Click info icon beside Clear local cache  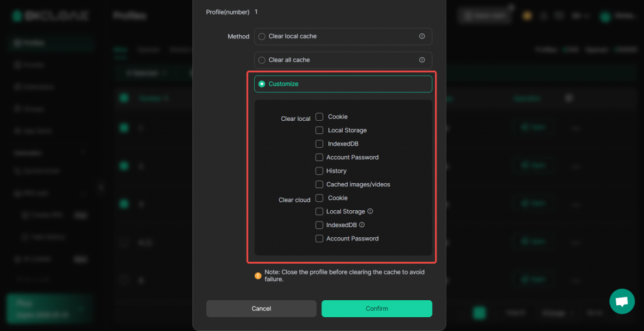click(x=422, y=36)
